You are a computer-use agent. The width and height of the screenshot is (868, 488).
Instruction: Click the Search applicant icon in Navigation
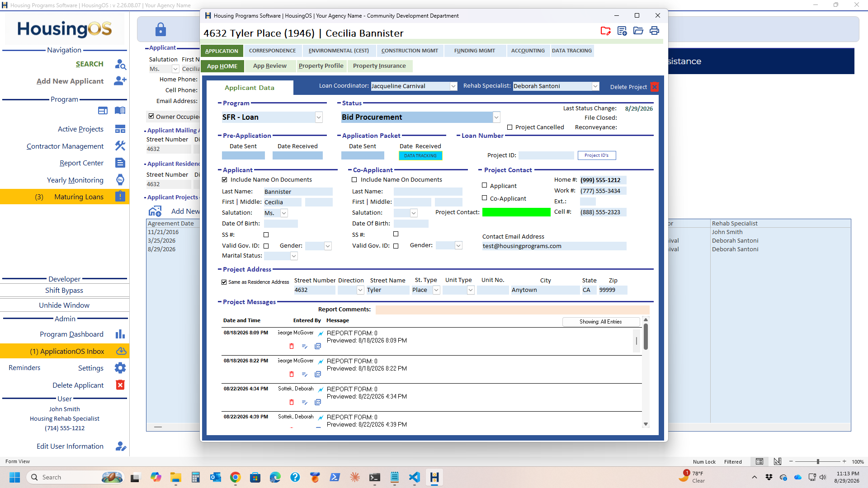click(x=120, y=64)
